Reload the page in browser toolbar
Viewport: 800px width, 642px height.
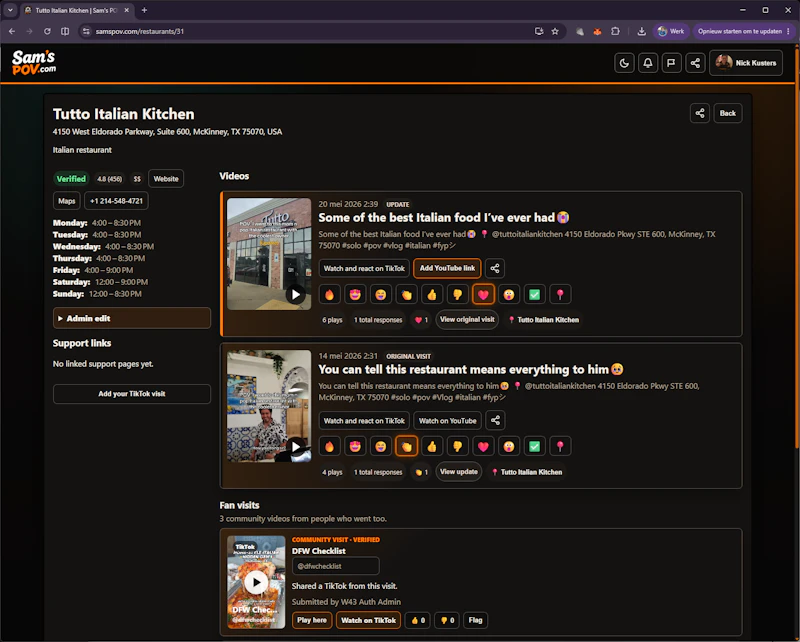[47, 31]
